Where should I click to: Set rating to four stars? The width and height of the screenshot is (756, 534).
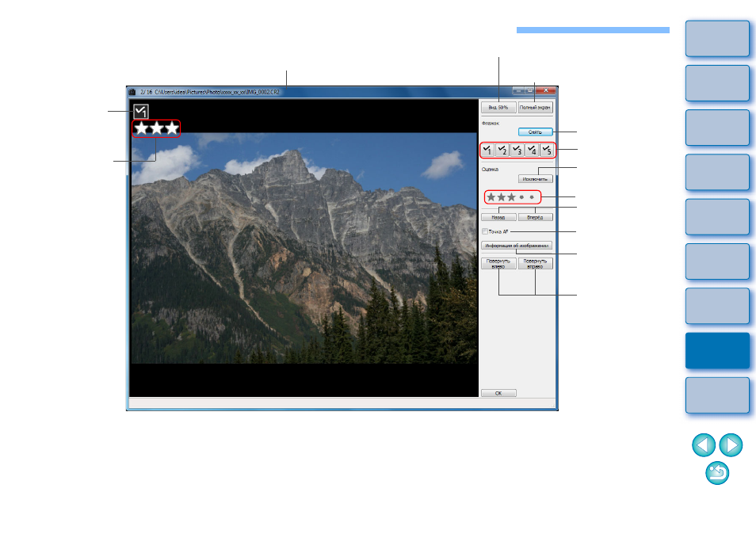(521, 197)
